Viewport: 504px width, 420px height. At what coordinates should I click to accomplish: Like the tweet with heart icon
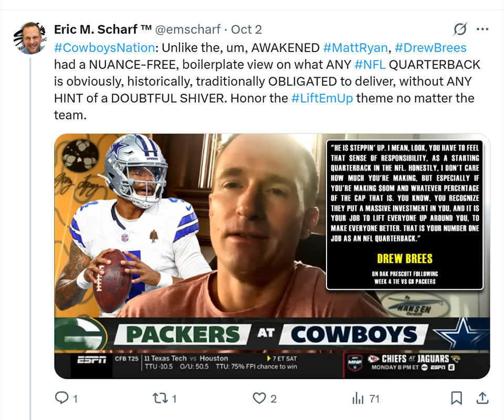click(259, 398)
